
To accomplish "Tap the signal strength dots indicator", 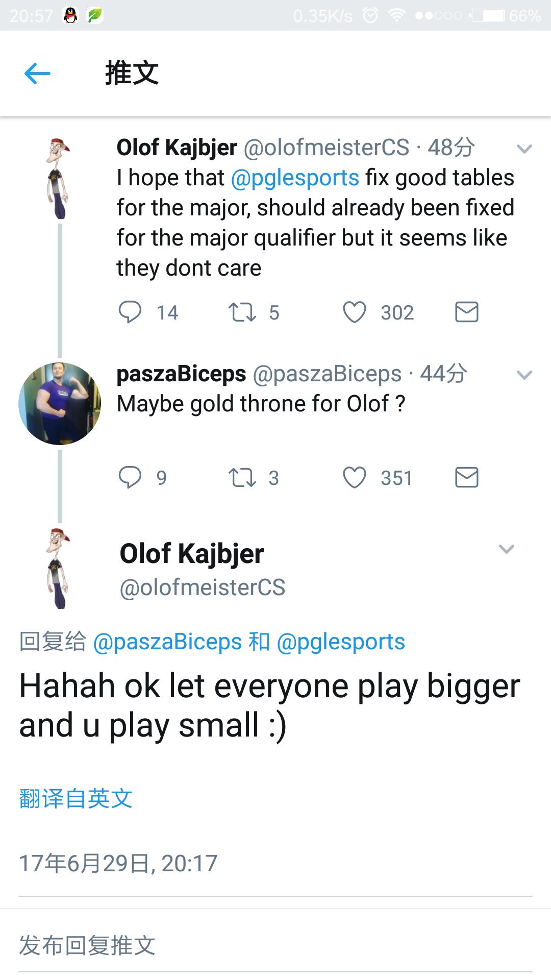I will point(436,15).
